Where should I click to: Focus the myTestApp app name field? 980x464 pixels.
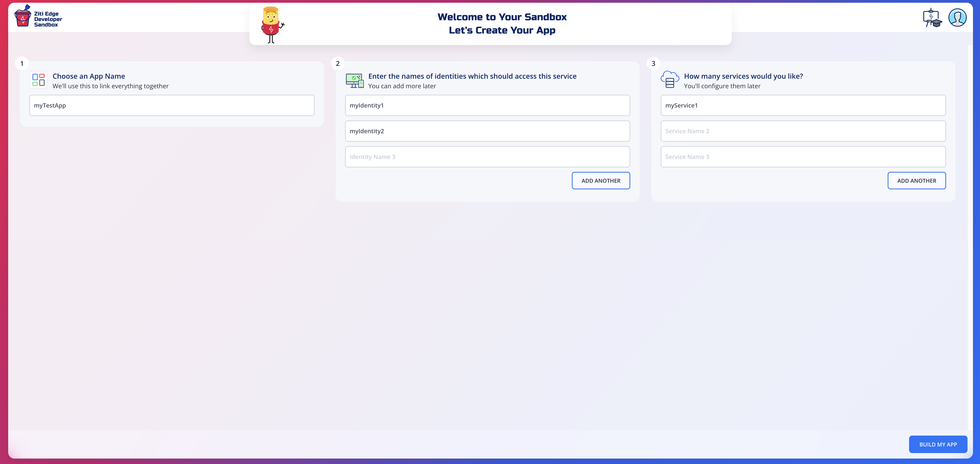172,105
